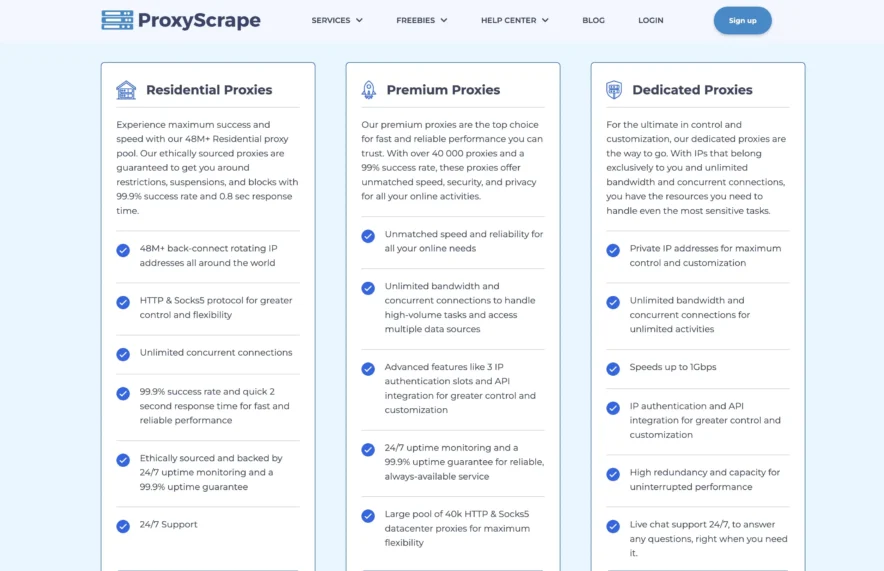
Task: Open the Residential Proxies heading link
Action: click(x=209, y=90)
